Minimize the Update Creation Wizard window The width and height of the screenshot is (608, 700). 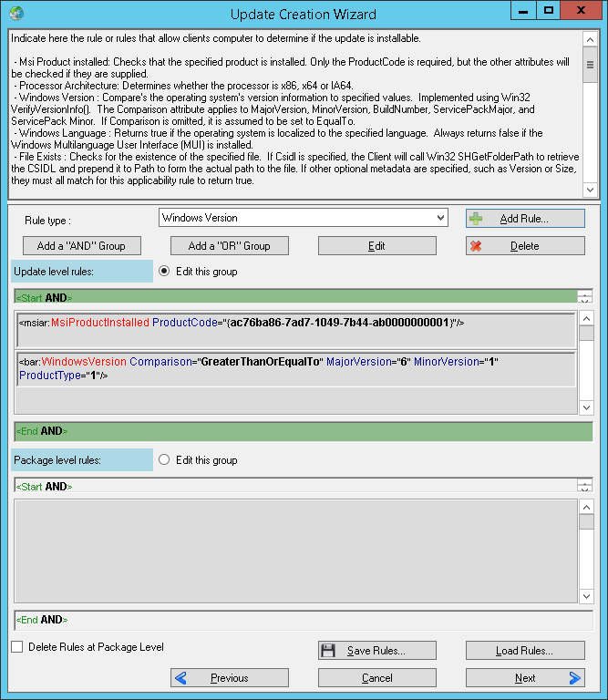tap(523, 10)
